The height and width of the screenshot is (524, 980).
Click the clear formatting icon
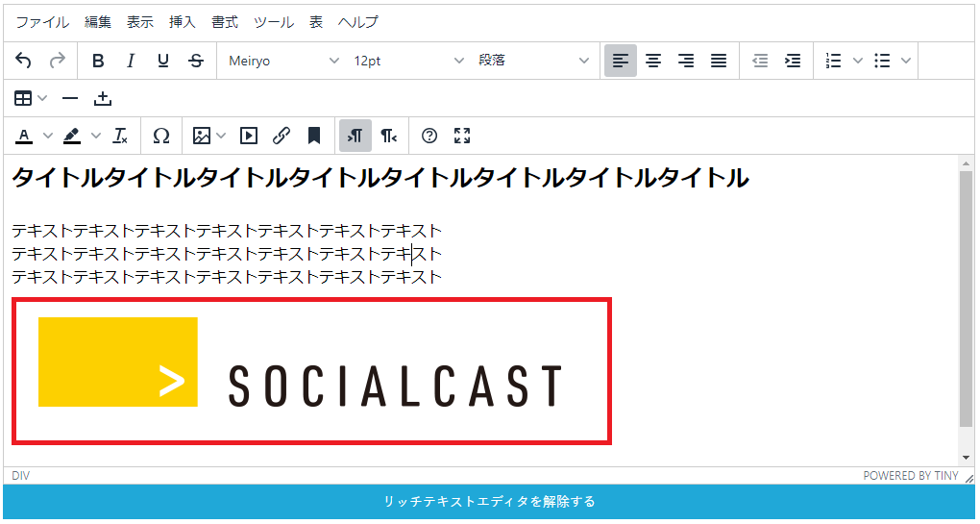(120, 136)
